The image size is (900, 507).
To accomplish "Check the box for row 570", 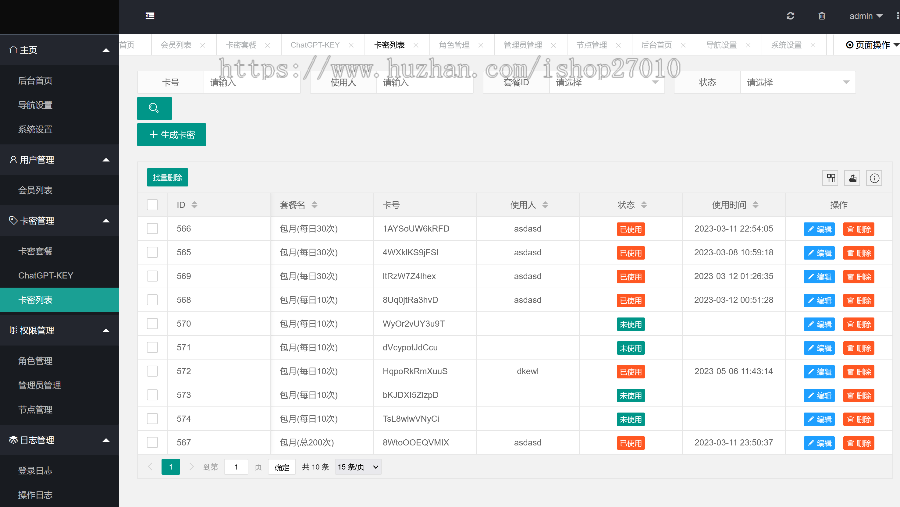I will pos(152,324).
